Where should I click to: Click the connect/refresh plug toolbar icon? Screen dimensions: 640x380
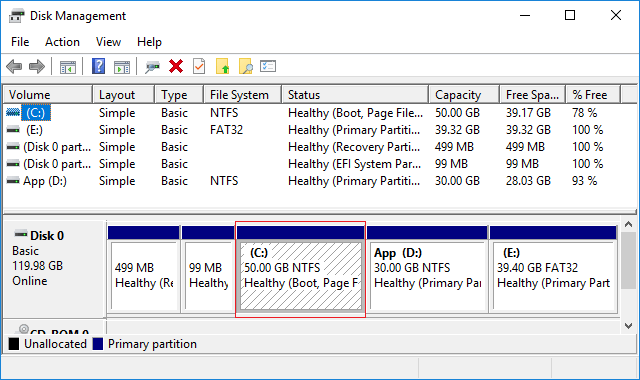coord(153,66)
